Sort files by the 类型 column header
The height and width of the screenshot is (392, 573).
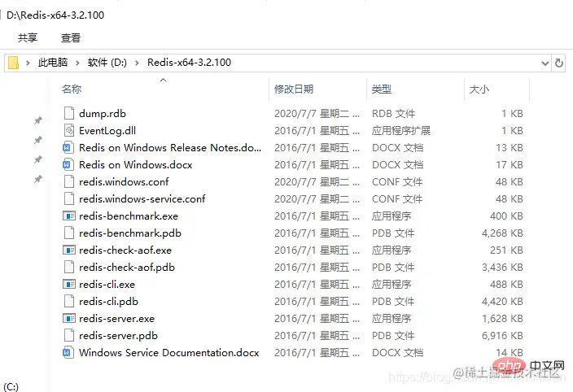[382, 89]
